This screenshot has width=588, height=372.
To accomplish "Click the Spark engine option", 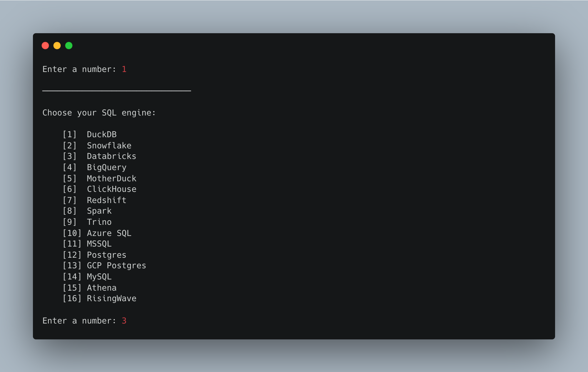I will pos(99,211).
